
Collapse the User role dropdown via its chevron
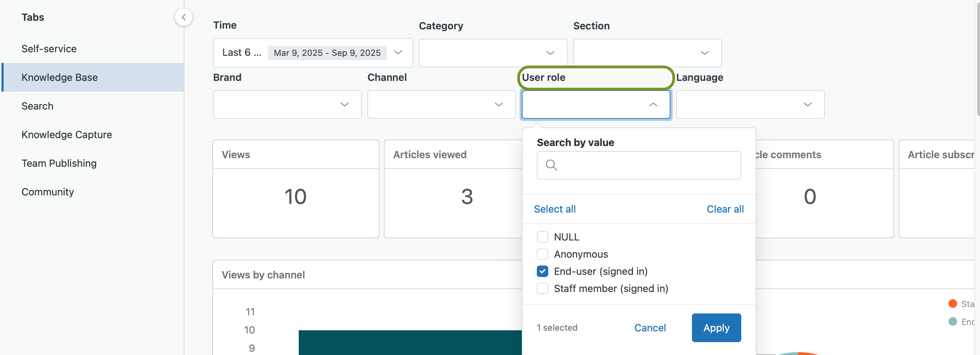[x=653, y=104]
